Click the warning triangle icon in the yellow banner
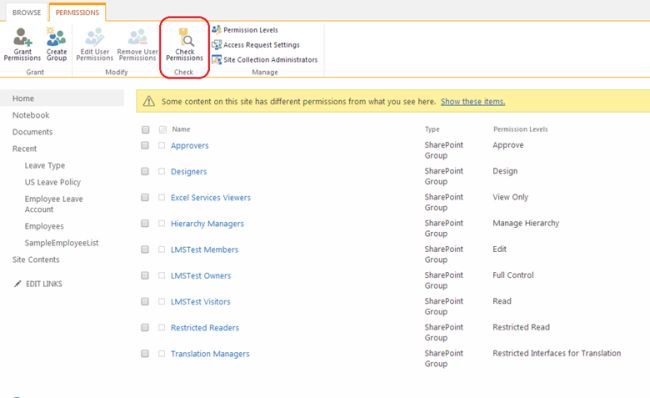650x398 pixels. [149, 101]
